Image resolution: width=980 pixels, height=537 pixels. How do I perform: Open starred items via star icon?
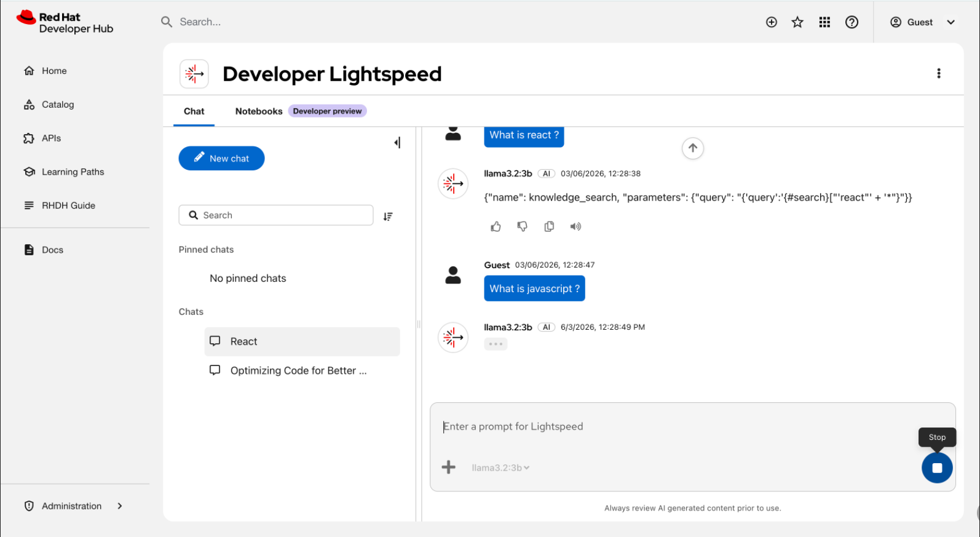click(797, 22)
